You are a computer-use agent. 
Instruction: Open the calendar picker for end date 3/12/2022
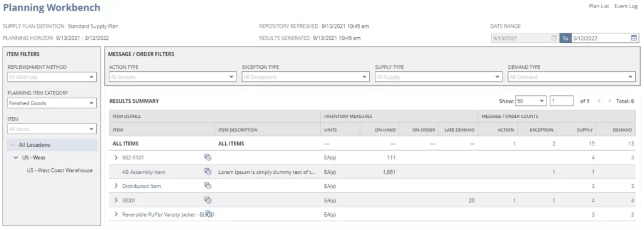(x=634, y=38)
